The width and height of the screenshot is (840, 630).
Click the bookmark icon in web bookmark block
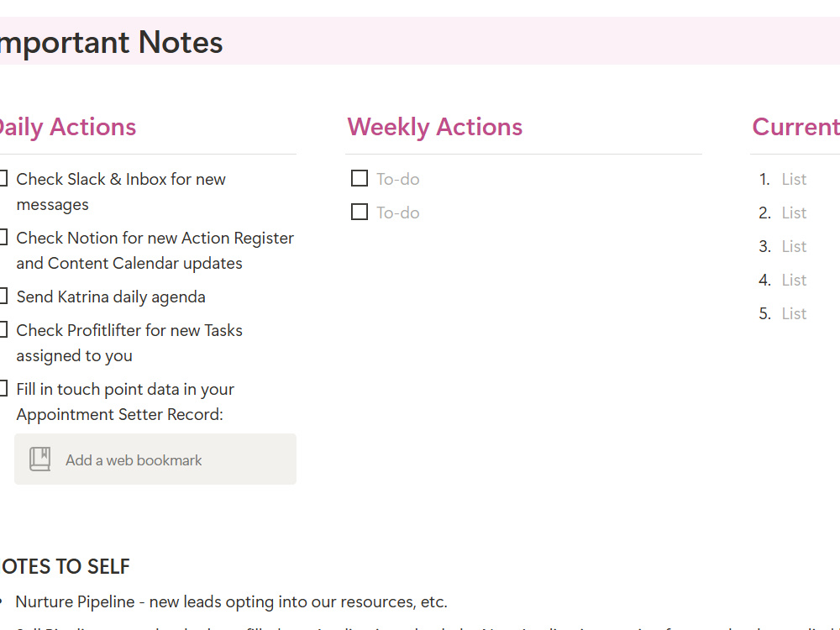pyautogui.click(x=39, y=459)
